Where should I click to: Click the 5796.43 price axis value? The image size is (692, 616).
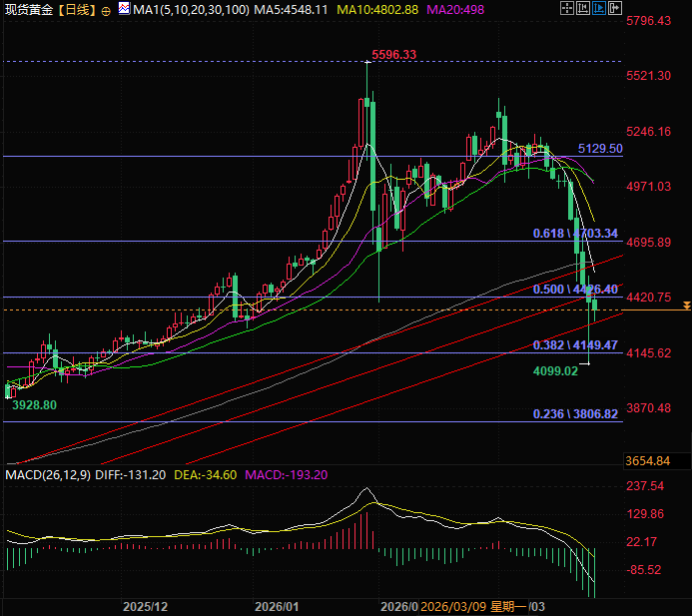(648, 21)
